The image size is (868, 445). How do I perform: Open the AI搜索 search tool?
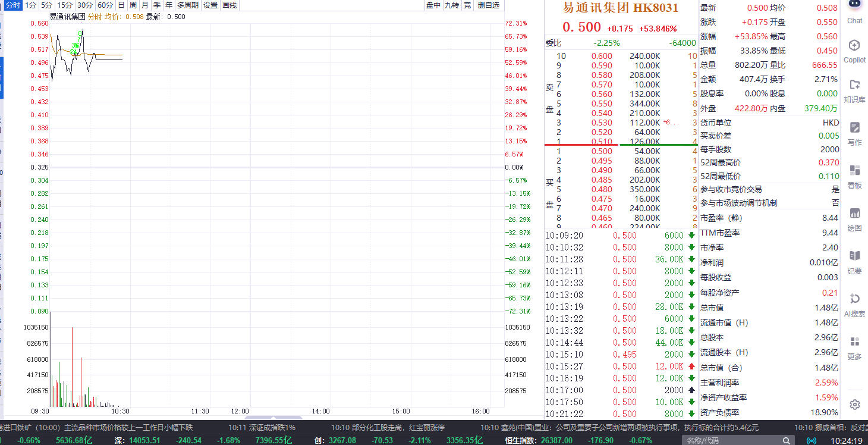point(854,299)
